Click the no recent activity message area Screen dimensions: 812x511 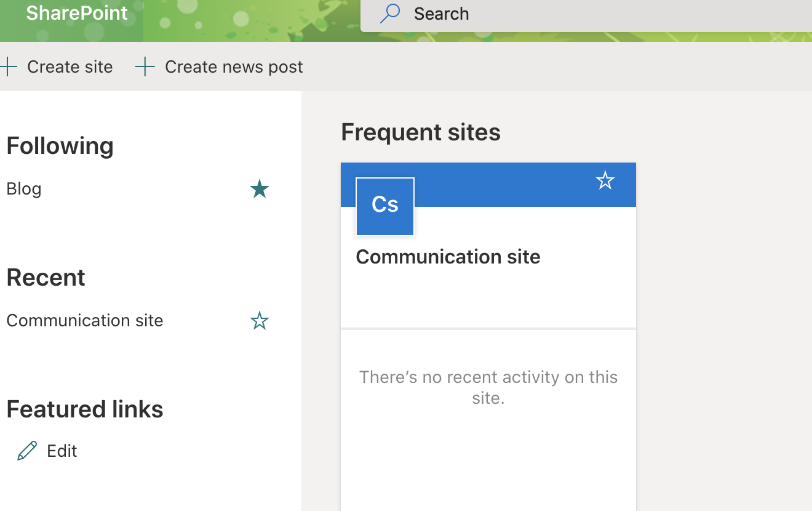point(488,387)
